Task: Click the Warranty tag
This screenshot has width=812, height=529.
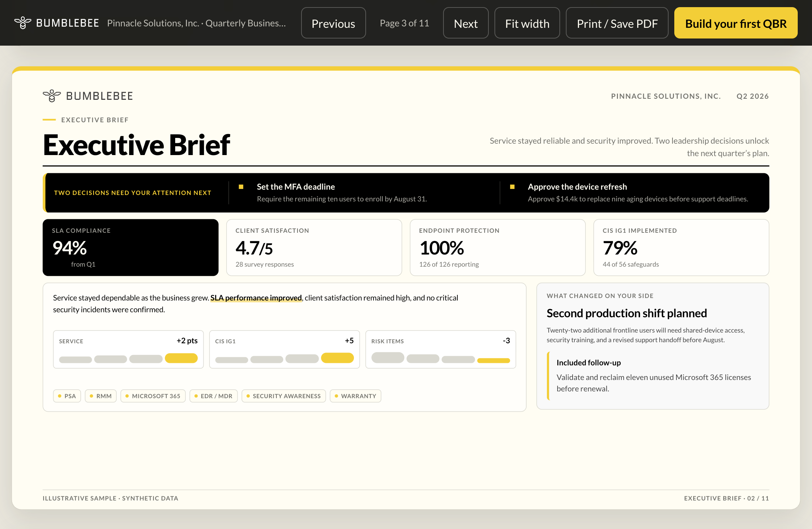Action: [355, 396]
